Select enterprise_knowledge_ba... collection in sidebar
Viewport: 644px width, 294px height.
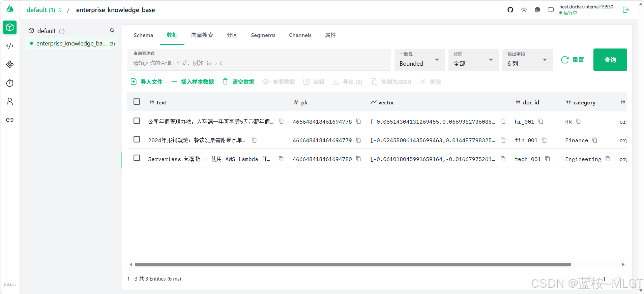tap(72, 43)
